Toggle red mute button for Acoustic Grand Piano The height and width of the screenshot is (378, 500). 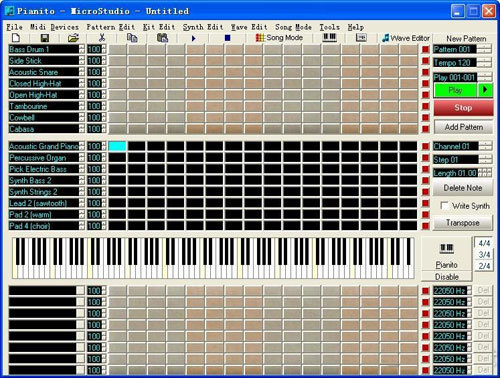pos(425,146)
